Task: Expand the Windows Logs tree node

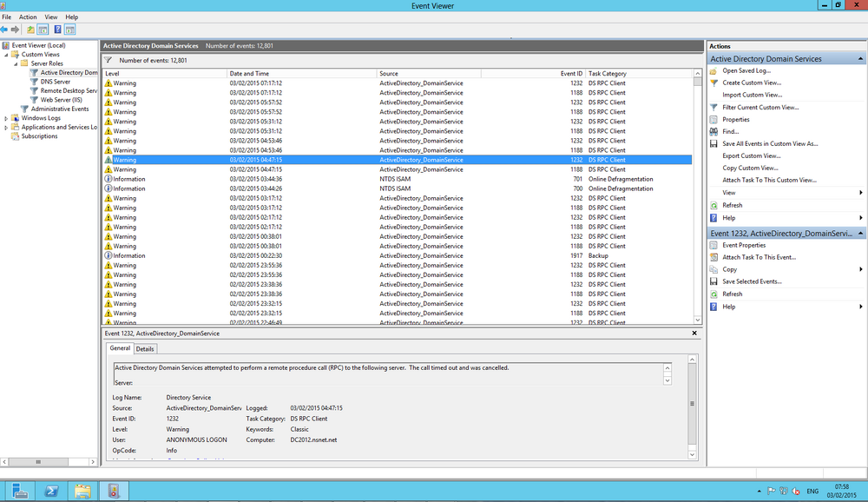Action: point(6,118)
